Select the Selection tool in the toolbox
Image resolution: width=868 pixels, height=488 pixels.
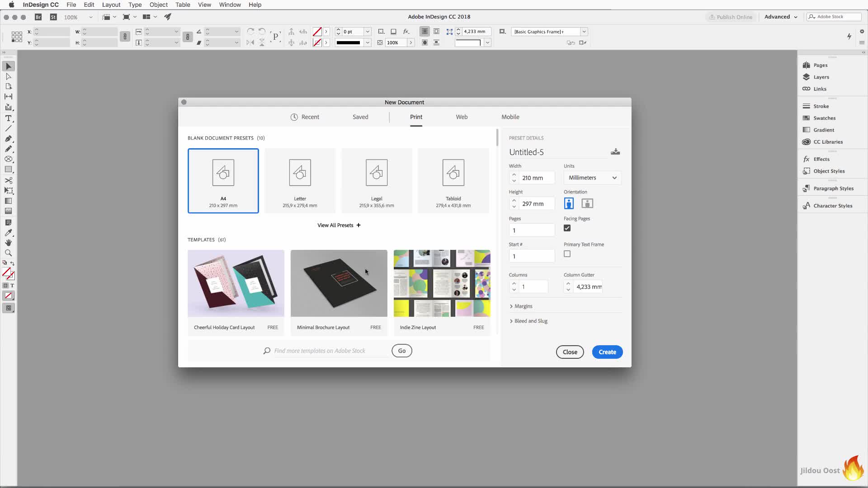(x=9, y=66)
